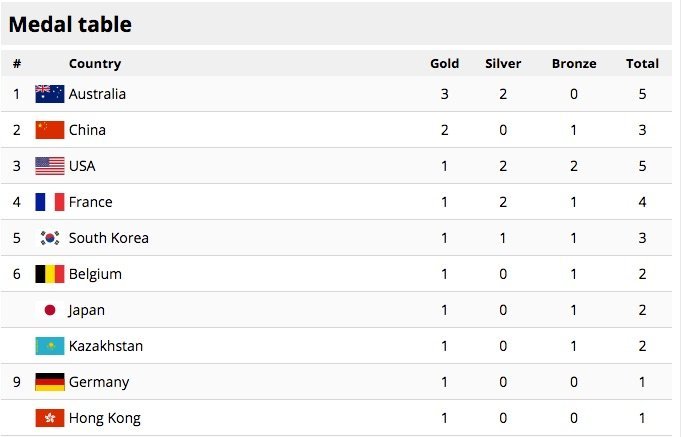The width and height of the screenshot is (681, 437).
Task: Open the South Korea country name
Action: click(x=109, y=238)
